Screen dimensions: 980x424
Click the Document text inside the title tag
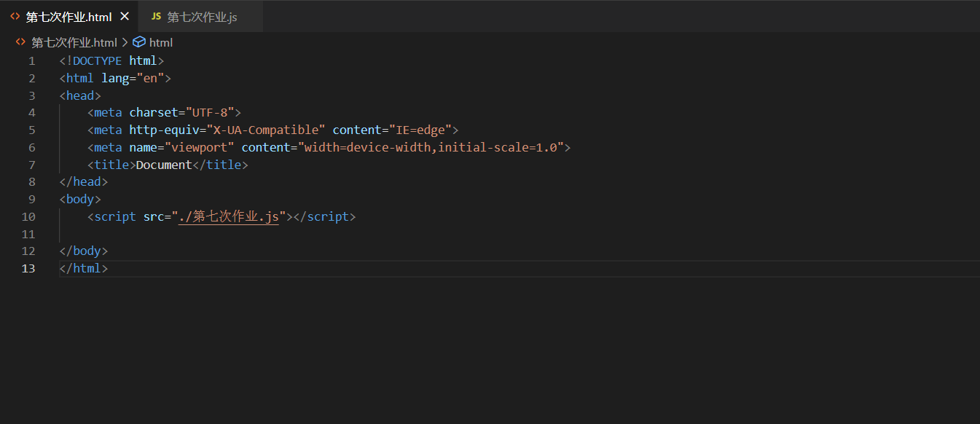pos(164,165)
